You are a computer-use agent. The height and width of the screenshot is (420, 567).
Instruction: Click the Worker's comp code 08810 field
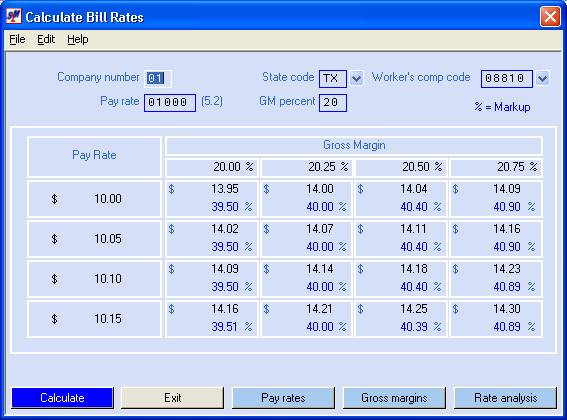click(507, 79)
